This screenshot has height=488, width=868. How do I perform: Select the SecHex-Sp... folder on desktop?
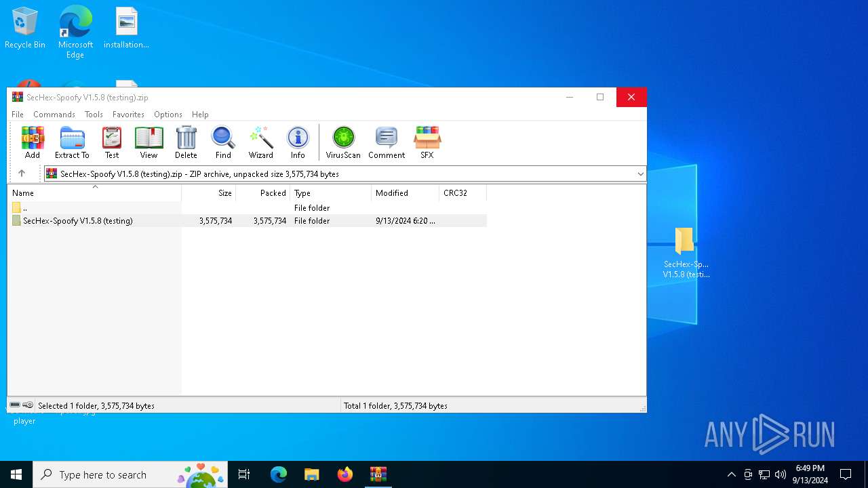[686, 253]
